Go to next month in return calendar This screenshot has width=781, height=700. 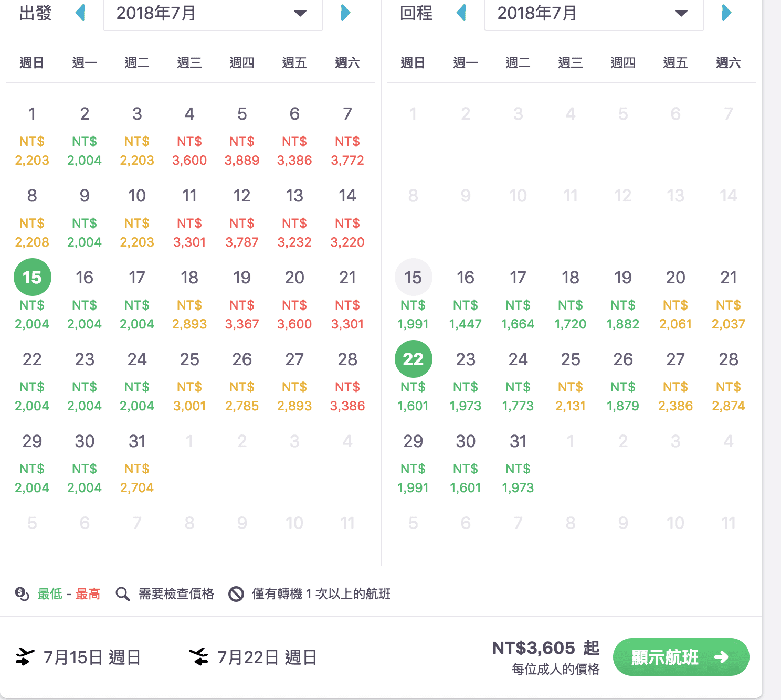tap(726, 13)
